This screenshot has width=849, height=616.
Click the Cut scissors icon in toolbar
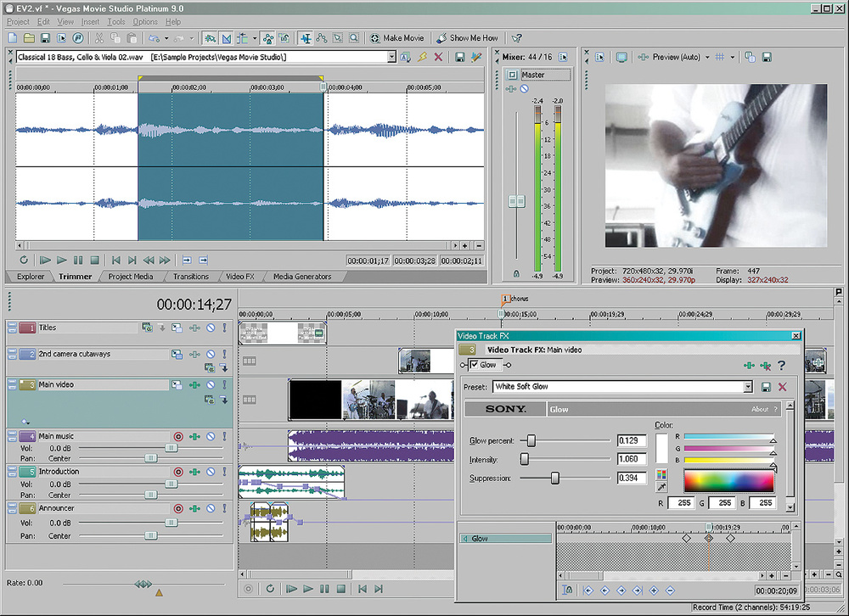tap(98, 38)
